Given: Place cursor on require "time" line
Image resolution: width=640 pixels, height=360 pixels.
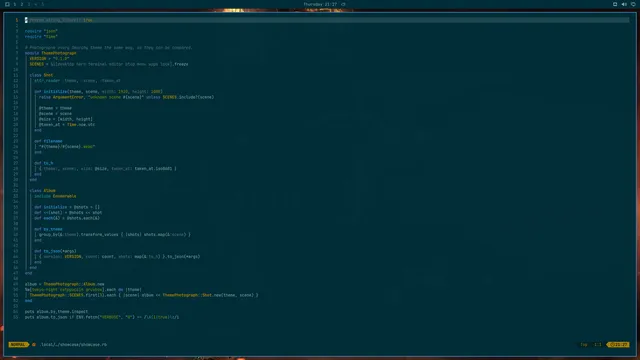Looking at the screenshot, I should (41, 36).
